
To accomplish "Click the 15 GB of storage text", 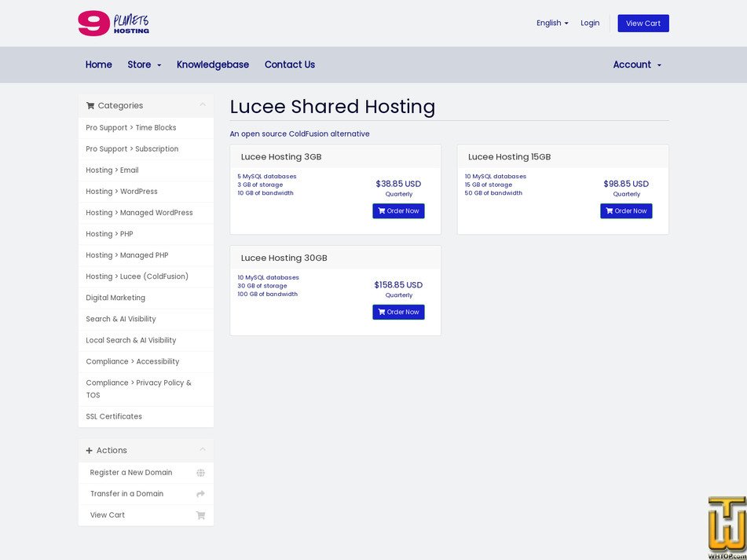I will coord(489,185).
